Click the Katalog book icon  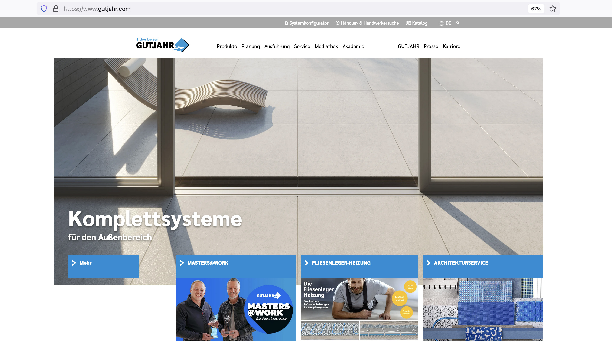point(408,23)
